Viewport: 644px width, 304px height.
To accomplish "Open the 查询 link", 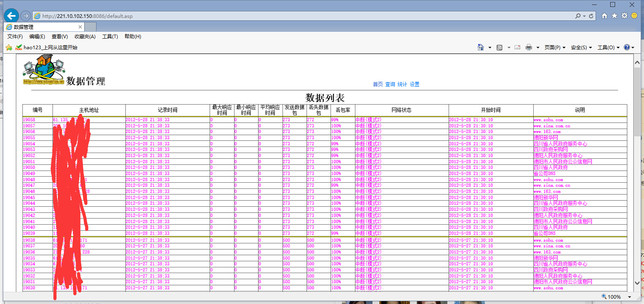I will [390, 84].
